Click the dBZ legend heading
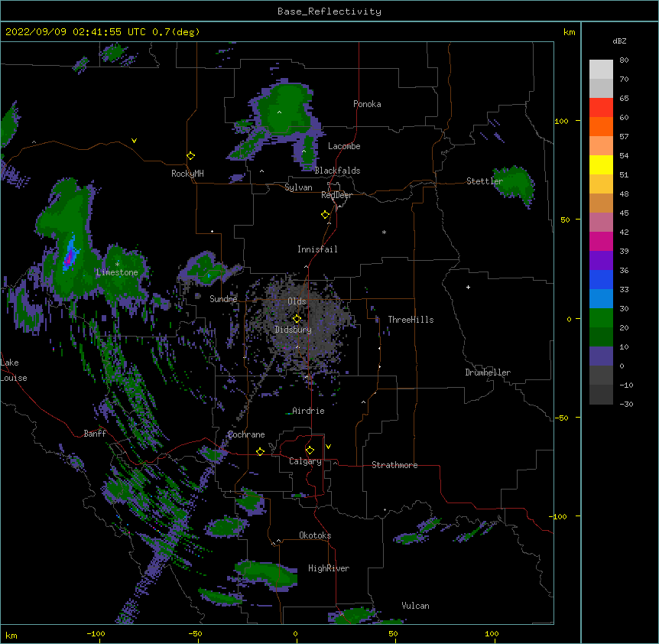This screenshot has height=644, width=659. click(x=619, y=41)
